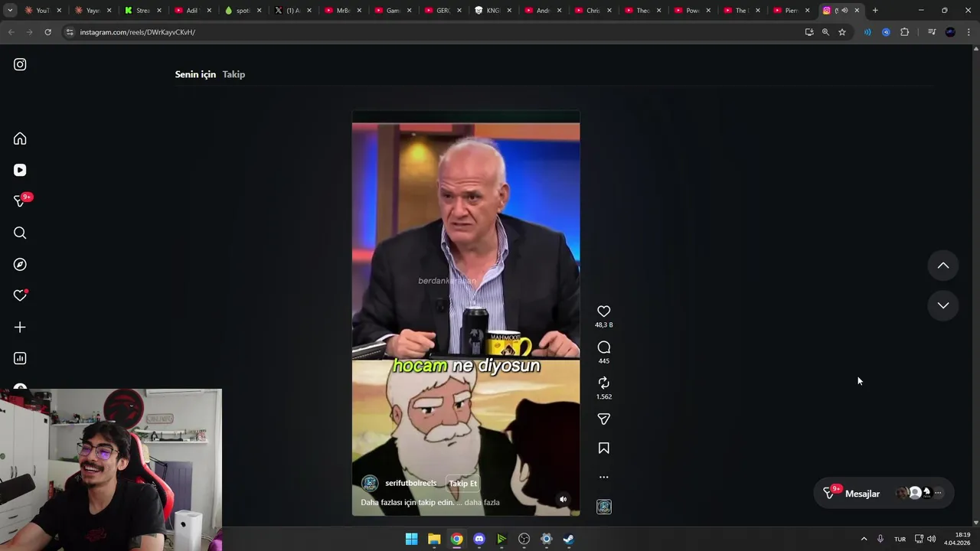
Task: Open the Reels icon in sidebar
Action: (x=20, y=170)
